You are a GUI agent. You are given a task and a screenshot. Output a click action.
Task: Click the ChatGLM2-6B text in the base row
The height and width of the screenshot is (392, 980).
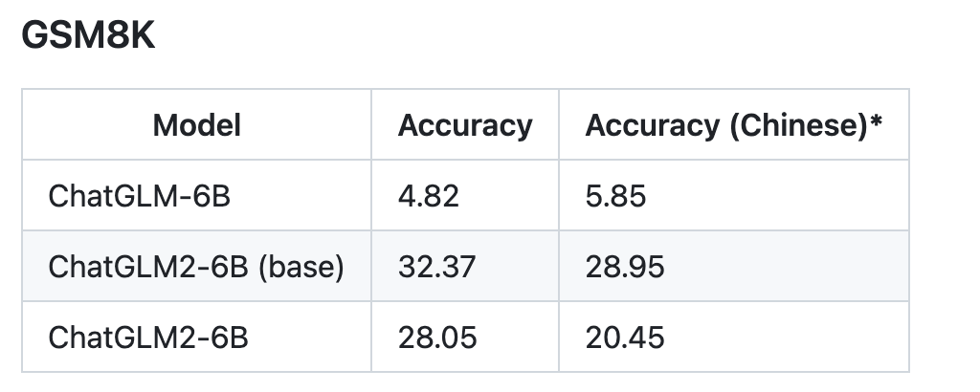148,267
